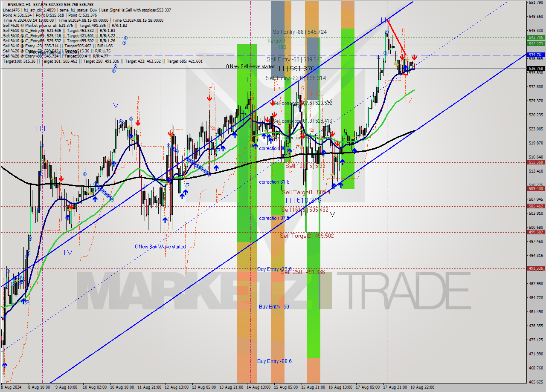Click the 'Buy Entry -23.6' label
Screen dimensions: 546x392
pos(275,269)
